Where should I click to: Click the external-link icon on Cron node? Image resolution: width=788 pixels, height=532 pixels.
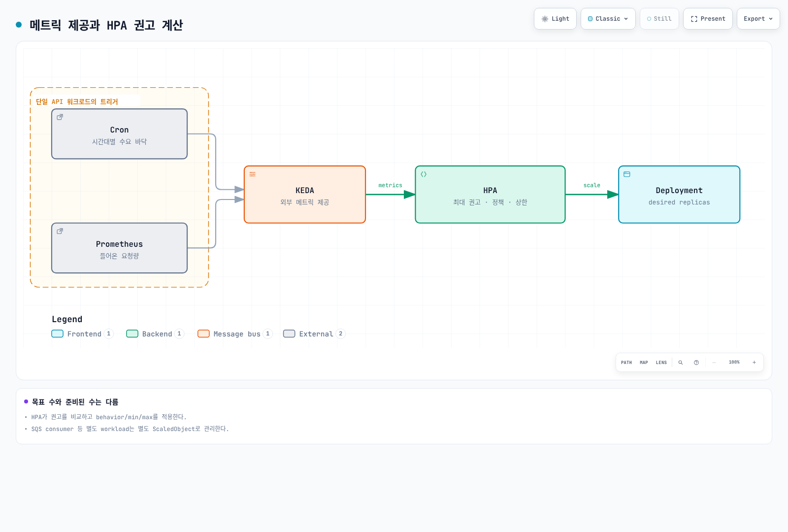[60, 117]
